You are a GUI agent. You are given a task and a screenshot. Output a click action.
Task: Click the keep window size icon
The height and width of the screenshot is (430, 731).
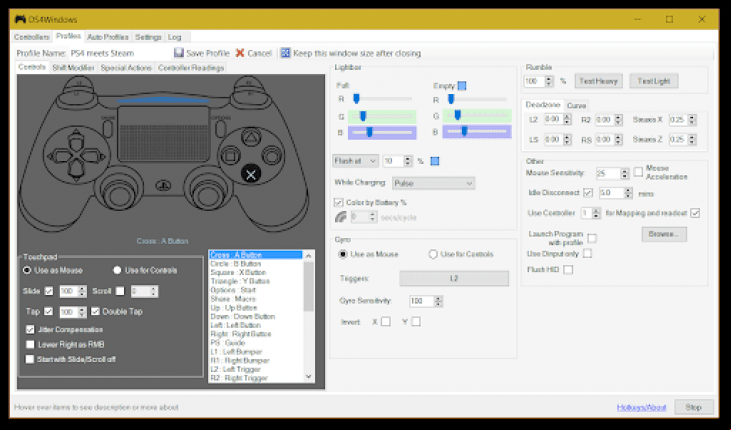coord(285,53)
